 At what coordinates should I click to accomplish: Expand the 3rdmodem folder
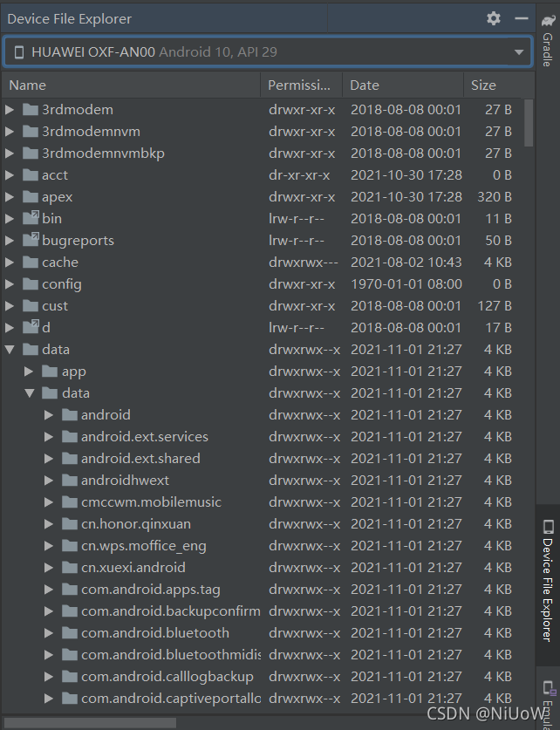[x=10, y=110]
